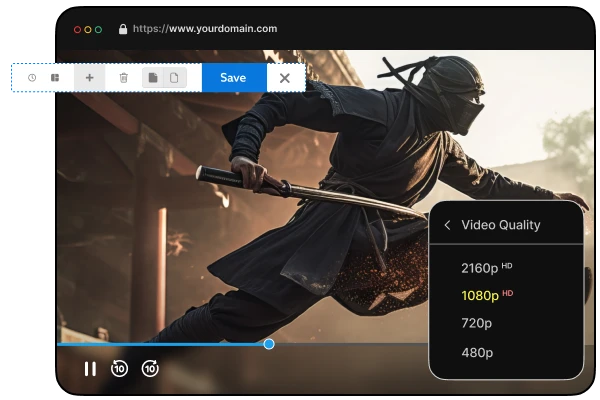Screen dimensions: 600x400
Task: Go back from the Video Quality menu
Action: pos(447,225)
